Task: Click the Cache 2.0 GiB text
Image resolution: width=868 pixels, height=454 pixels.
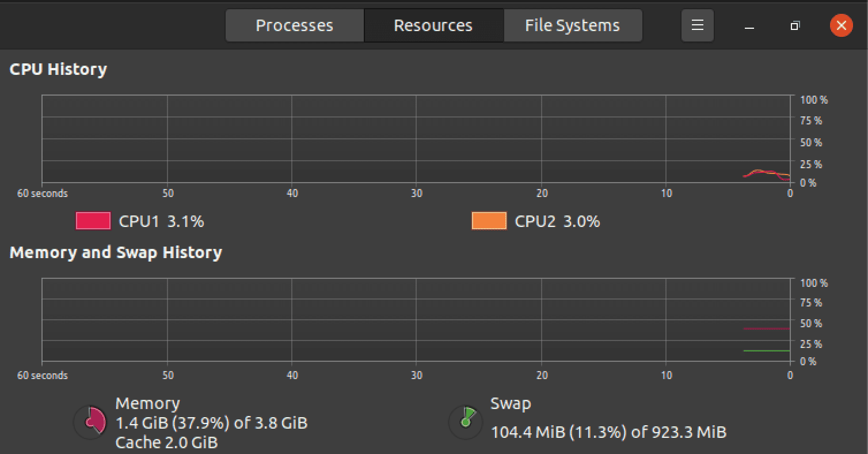Action: pos(166,442)
